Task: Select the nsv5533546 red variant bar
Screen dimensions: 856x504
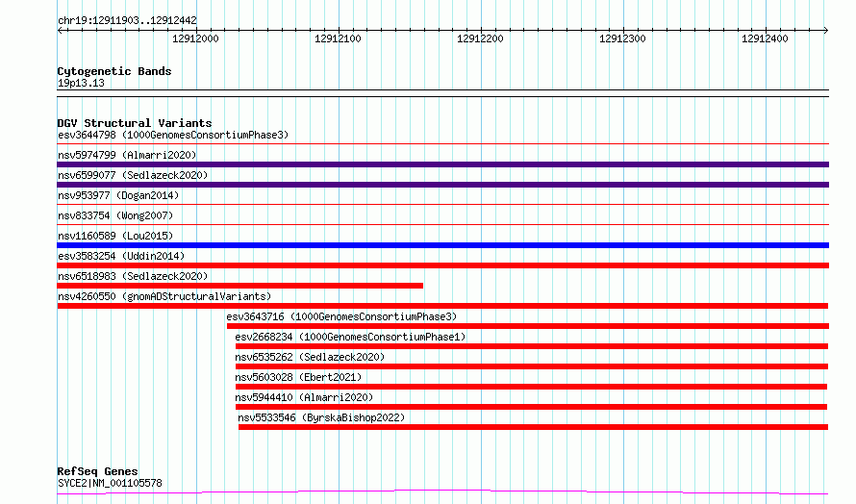Action: click(x=534, y=427)
